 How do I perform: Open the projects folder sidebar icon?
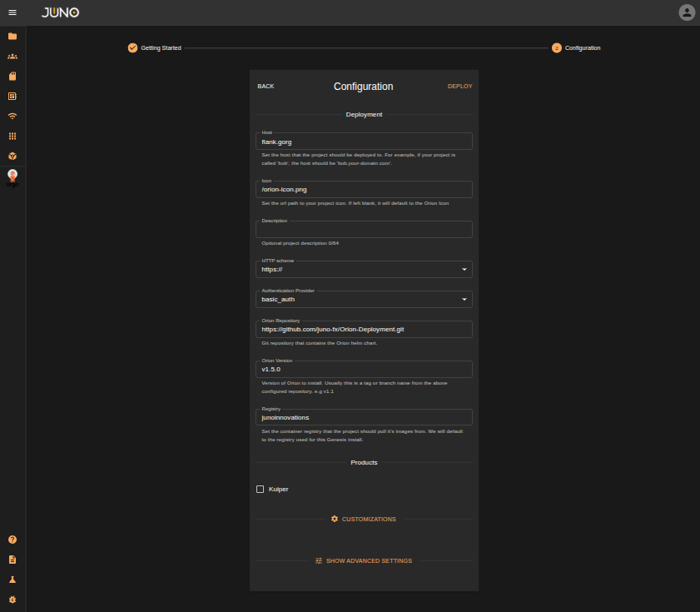point(12,36)
